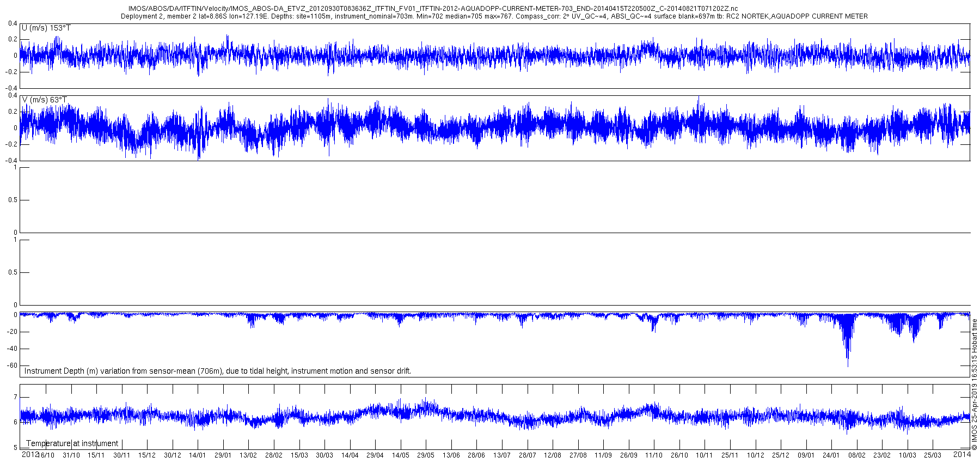Screen dimensions: 980x463
Task: Click the '26/09' date tick label
Action: point(629,455)
